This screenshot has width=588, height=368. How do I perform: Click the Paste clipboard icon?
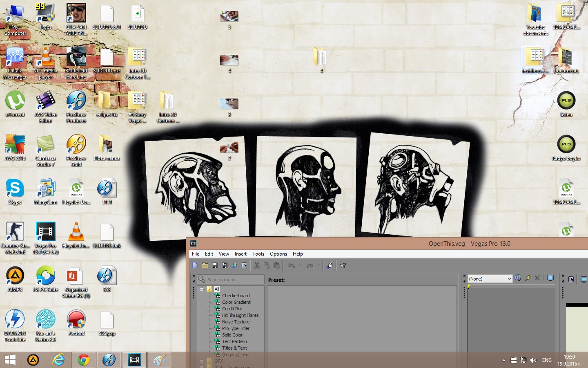[276, 265]
